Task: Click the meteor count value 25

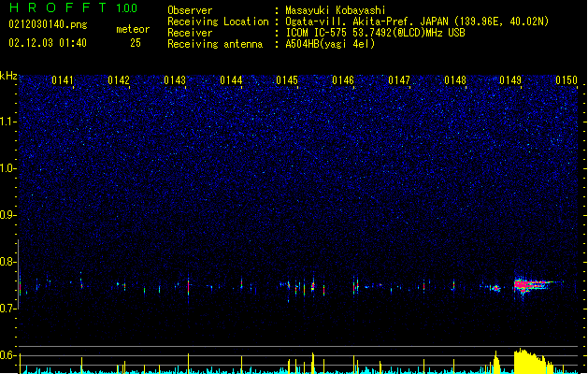Action: coord(136,43)
